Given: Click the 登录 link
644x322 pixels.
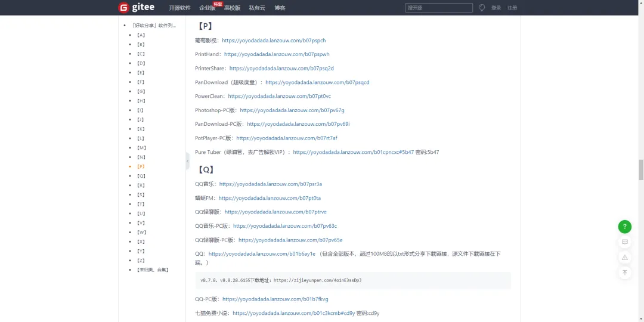Looking at the screenshot, I should pyautogui.click(x=496, y=8).
